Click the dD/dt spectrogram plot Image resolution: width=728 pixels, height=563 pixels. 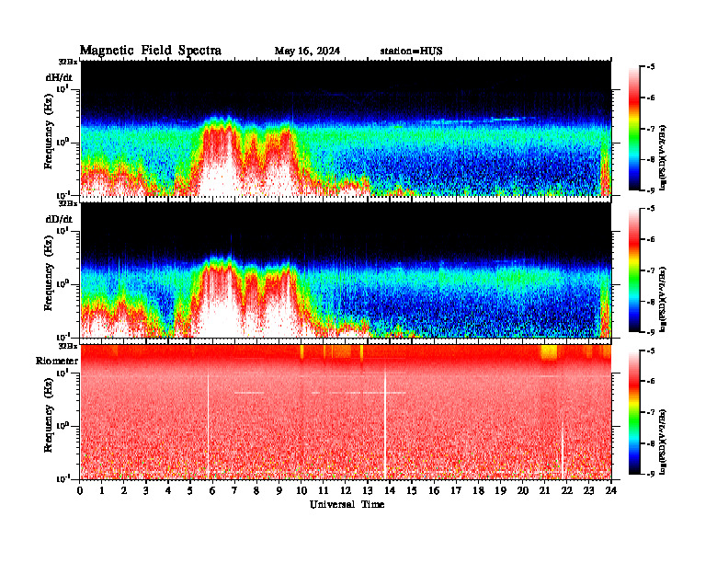point(346,270)
